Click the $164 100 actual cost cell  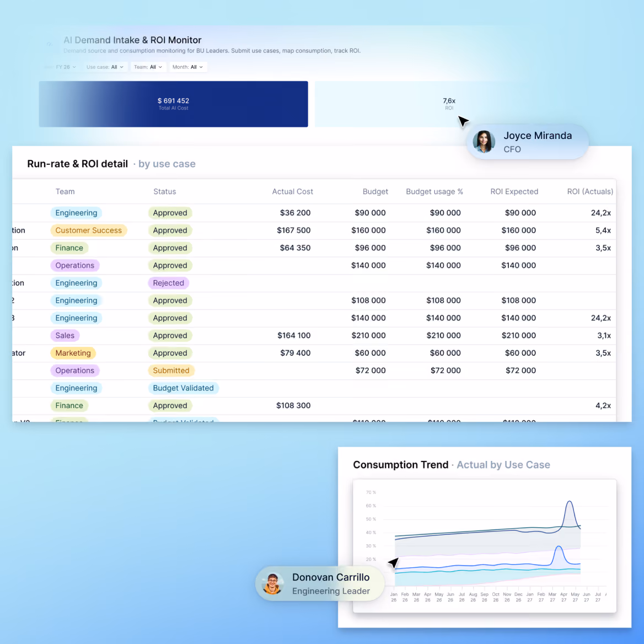(x=294, y=336)
